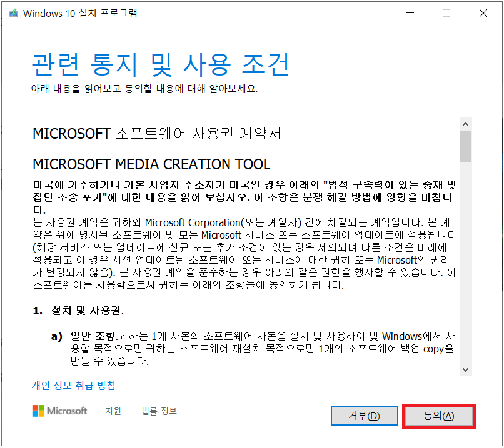Image resolution: width=504 pixels, height=448 pixels.
Task: Click the license text scroll-up arrow
Action: [x=465, y=124]
